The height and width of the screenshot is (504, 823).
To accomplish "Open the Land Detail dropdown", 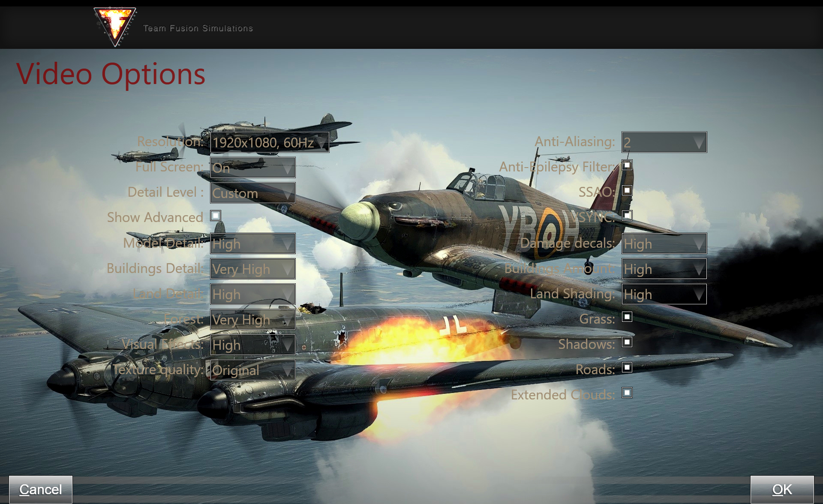I will coord(253,294).
